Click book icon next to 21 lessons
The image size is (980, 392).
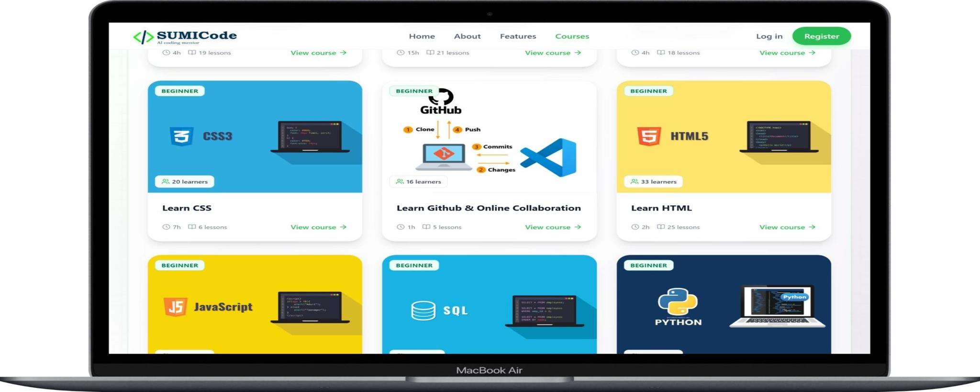pyautogui.click(x=430, y=53)
